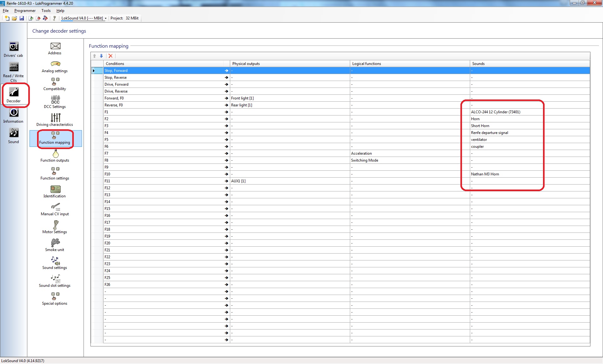
Task: Open the LokSound V4.0 decoder type dropdown
Action: coord(84,18)
